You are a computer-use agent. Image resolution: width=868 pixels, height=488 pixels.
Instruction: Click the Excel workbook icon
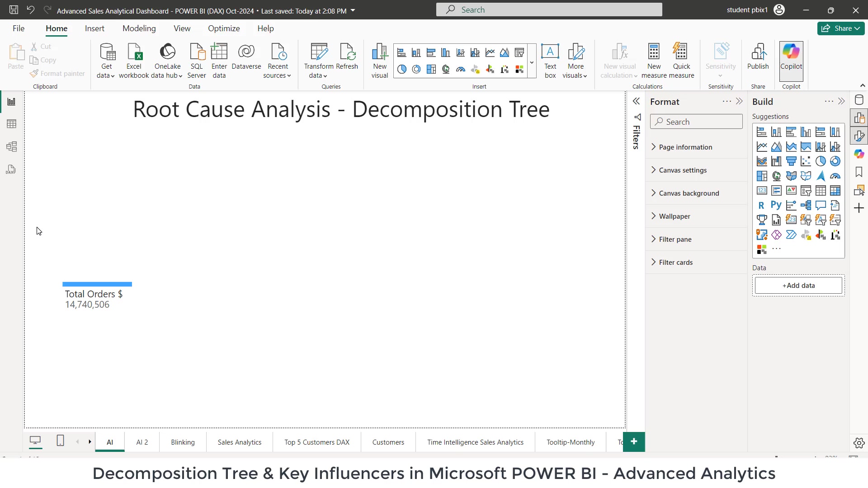134,61
